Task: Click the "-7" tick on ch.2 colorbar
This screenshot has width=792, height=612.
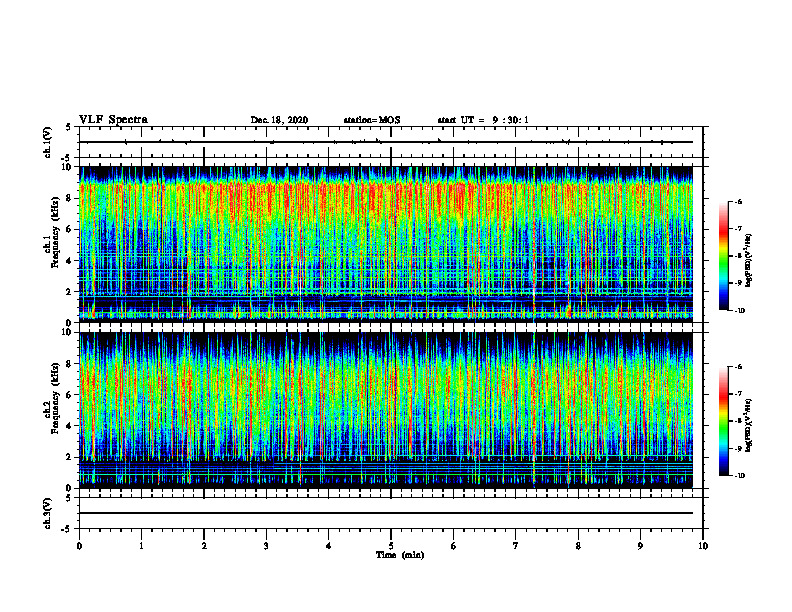Action: click(x=738, y=394)
